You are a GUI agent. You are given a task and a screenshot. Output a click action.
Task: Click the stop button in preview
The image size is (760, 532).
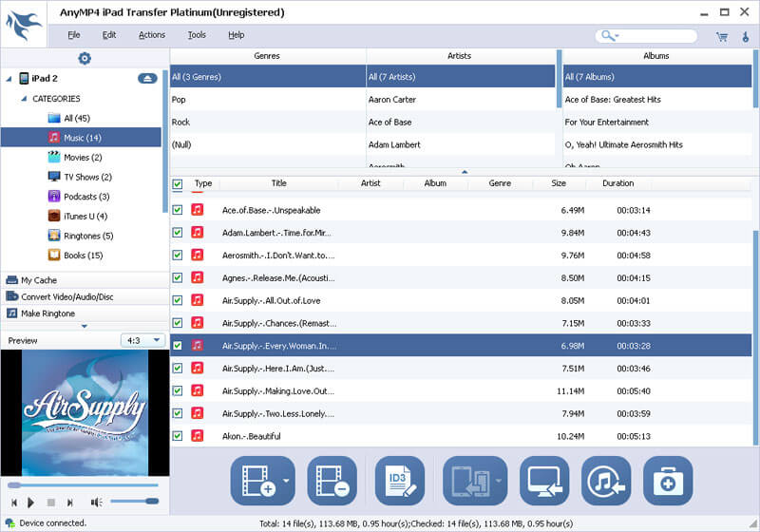[51, 503]
